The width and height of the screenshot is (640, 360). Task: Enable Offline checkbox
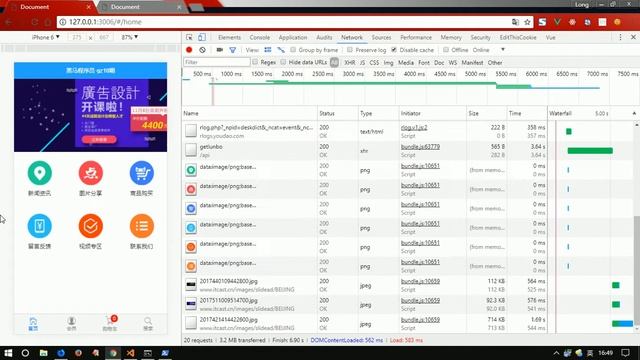pos(446,50)
